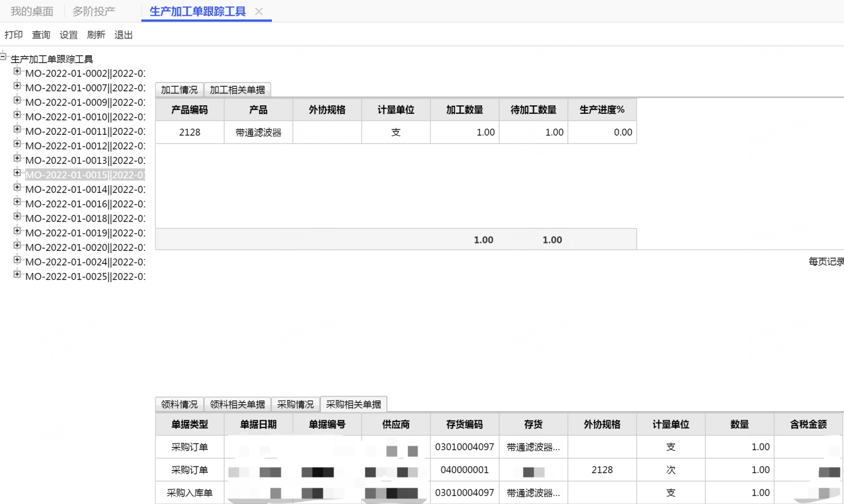
Task: Click the 采购入库单 row type cell
Action: [x=190, y=493]
